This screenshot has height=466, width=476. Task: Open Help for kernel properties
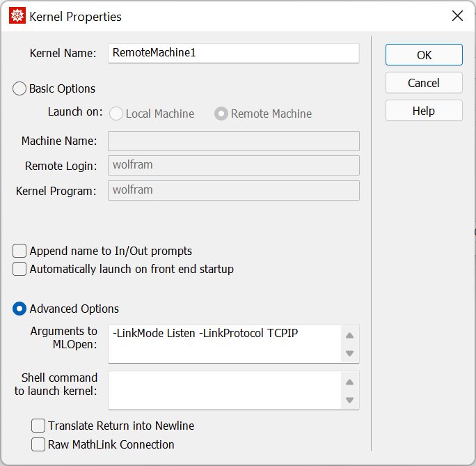[x=424, y=111]
